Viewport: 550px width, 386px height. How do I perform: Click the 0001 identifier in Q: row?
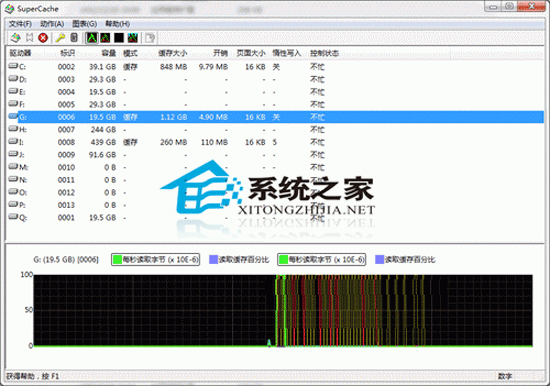[x=66, y=218]
